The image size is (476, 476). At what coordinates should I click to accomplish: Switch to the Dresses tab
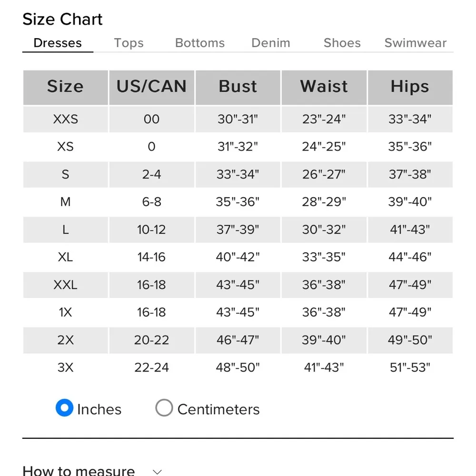[x=58, y=43]
